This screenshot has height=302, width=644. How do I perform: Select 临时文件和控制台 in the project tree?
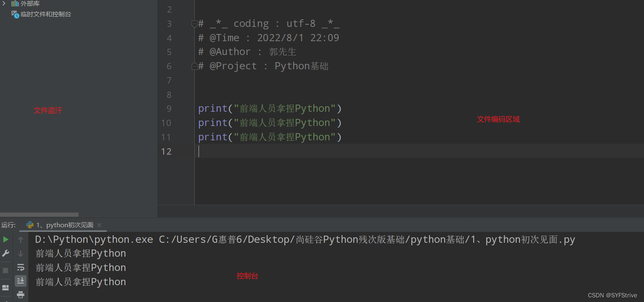coord(45,14)
